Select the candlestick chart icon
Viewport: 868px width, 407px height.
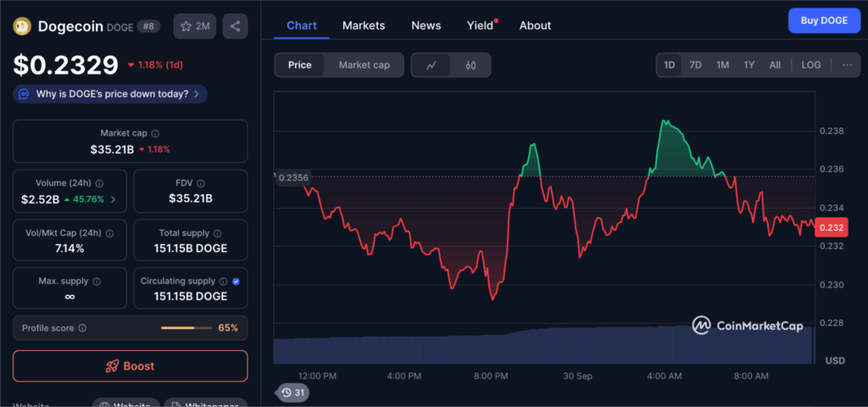(470, 65)
